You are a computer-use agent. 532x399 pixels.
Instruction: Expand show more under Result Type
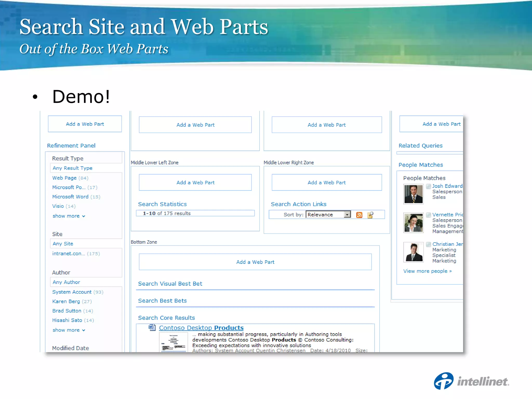pyautogui.click(x=69, y=216)
